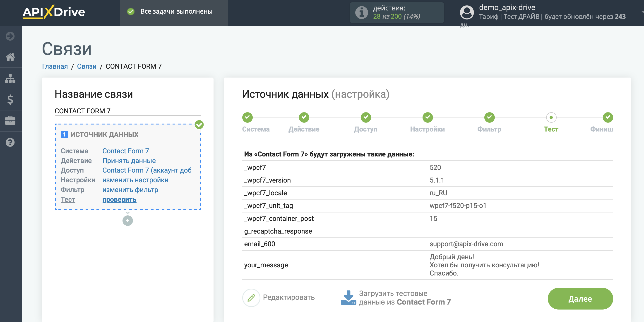Click the _wpcf7 value 520
644x322 pixels.
(x=435, y=168)
